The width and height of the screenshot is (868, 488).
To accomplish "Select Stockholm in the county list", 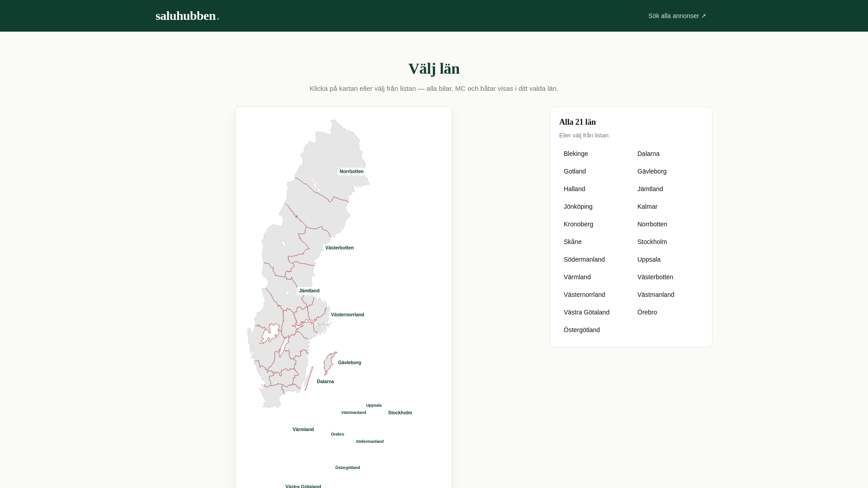I will pyautogui.click(x=668, y=242).
